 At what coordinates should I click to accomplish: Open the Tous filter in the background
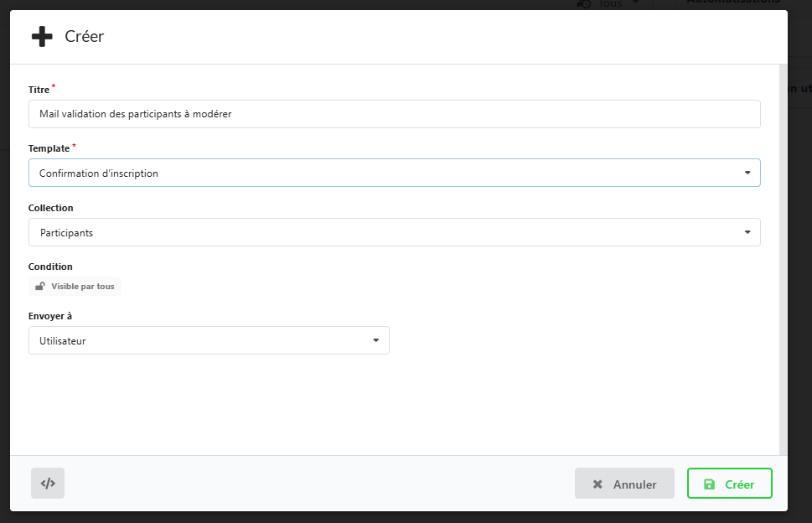(612, 4)
